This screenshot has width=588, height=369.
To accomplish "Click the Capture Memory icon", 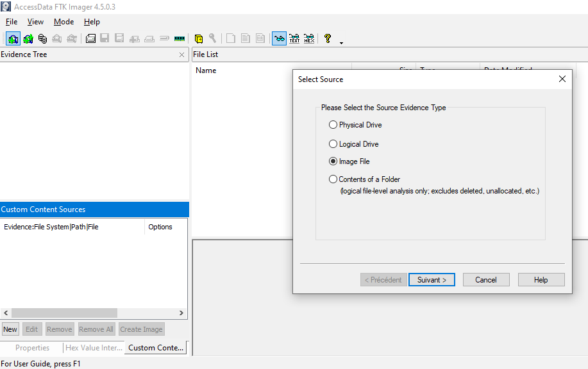I will coord(180,38).
